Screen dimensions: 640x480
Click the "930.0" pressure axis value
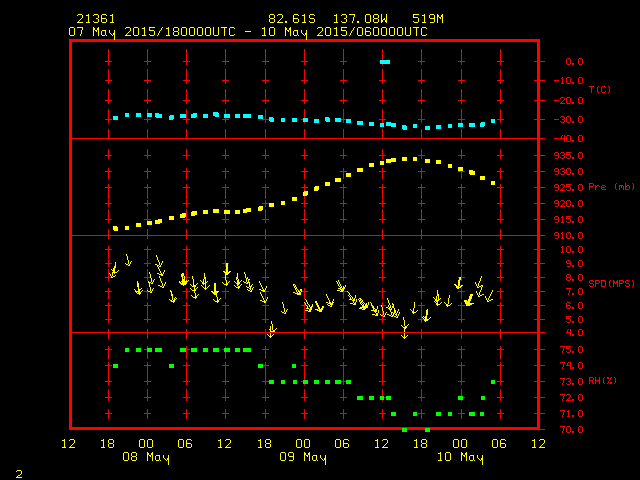tap(569, 171)
